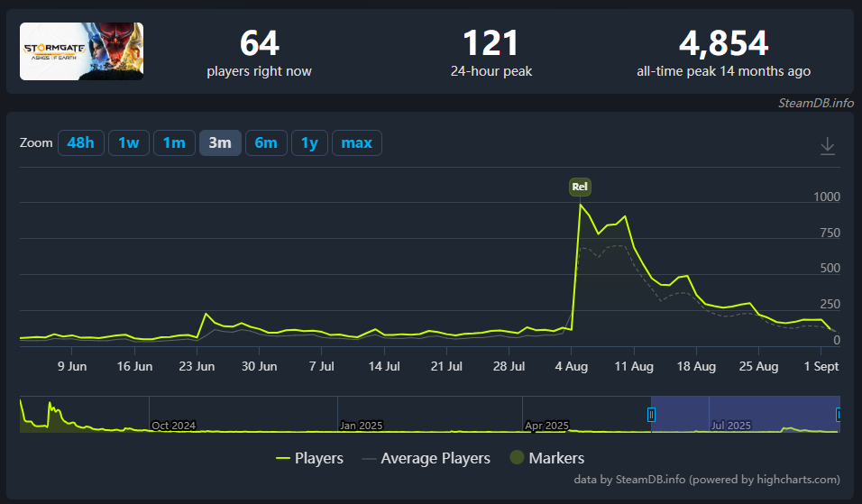Set zoom range to 6m
Screen dimensions: 862x504
(x=266, y=142)
